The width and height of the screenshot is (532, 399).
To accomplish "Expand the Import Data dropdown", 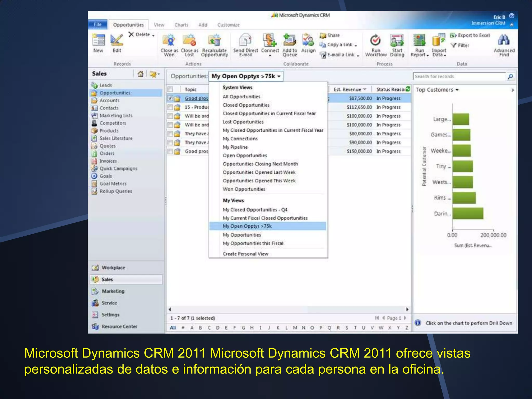I will click(x=445, y=55).
